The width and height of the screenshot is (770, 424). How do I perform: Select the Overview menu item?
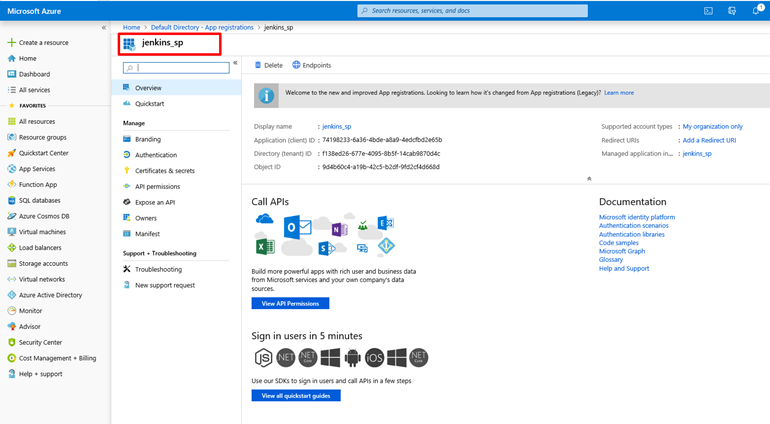click(176, 88)
